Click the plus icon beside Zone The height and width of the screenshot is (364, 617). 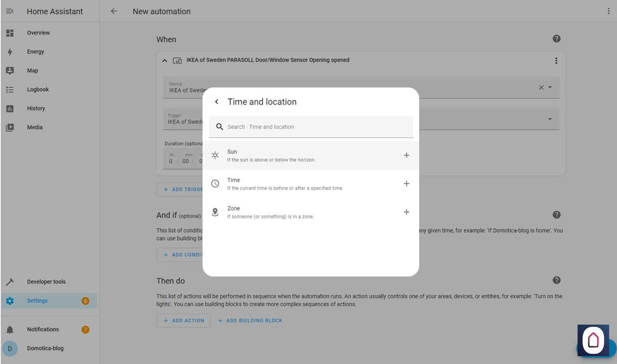pyautogui.click(x=406, y=212)
